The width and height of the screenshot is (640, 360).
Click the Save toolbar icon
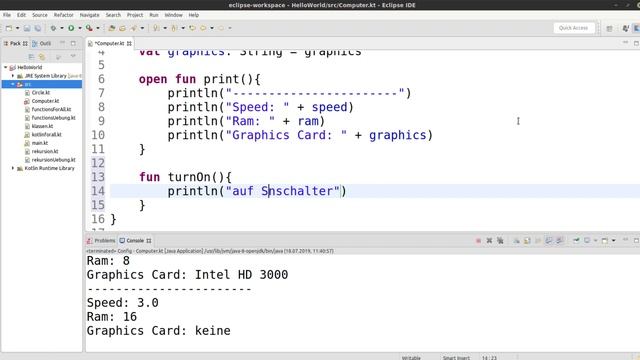(x=27, y=28)
